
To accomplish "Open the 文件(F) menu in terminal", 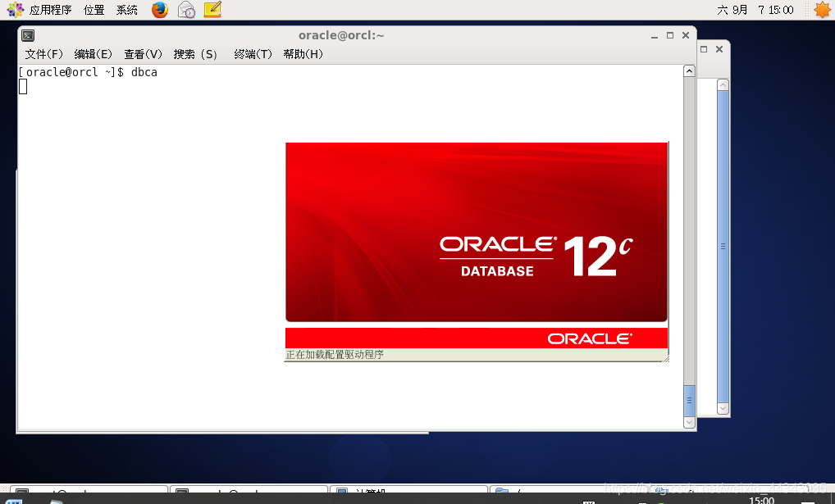I will [x=44, y=54].
